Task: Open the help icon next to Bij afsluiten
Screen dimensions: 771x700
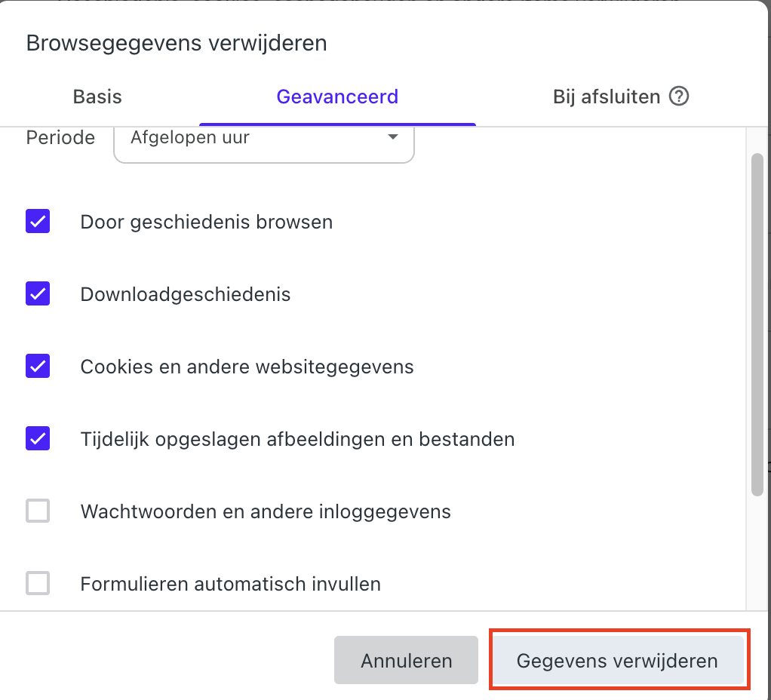Action: 680,97
